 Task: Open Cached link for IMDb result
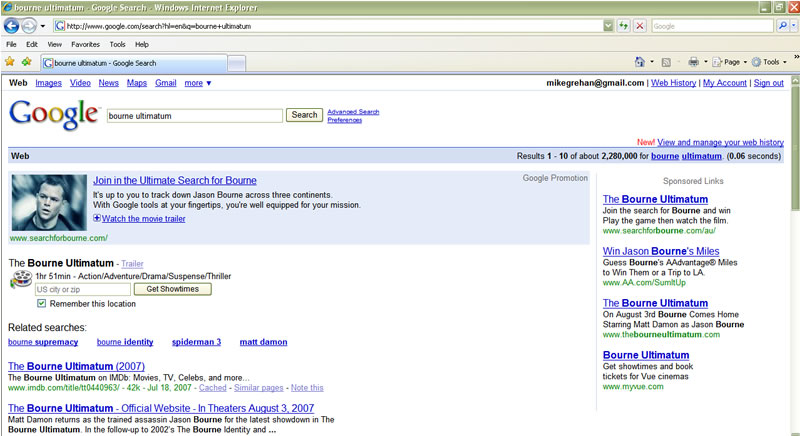point(212,388)
